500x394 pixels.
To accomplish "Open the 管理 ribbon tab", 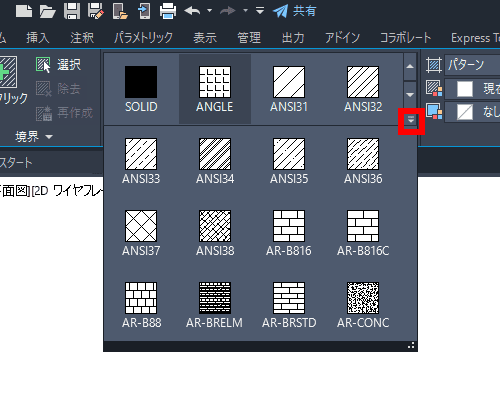I will tap(249, 38).
